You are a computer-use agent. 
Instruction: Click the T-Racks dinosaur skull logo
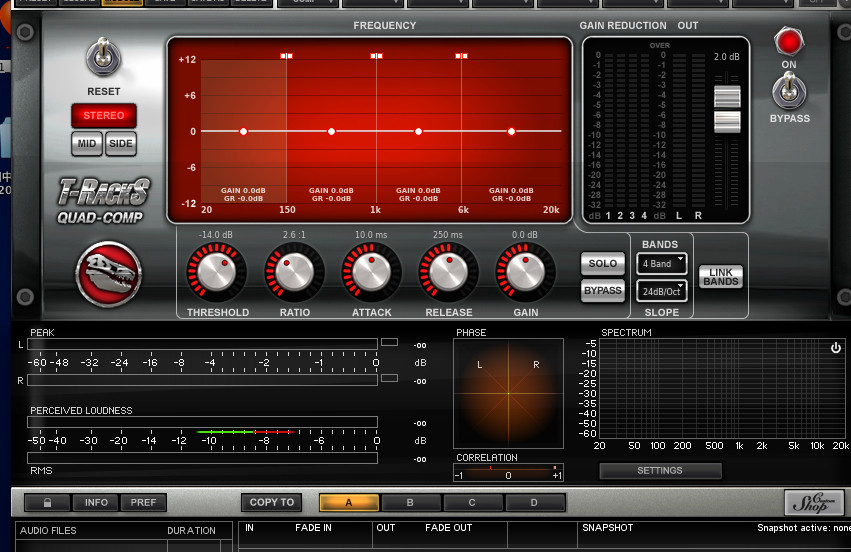[109, 274]
